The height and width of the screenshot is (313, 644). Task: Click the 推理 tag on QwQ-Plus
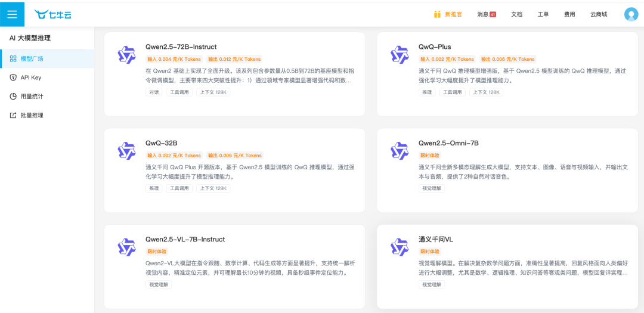(x=427, y=92)
